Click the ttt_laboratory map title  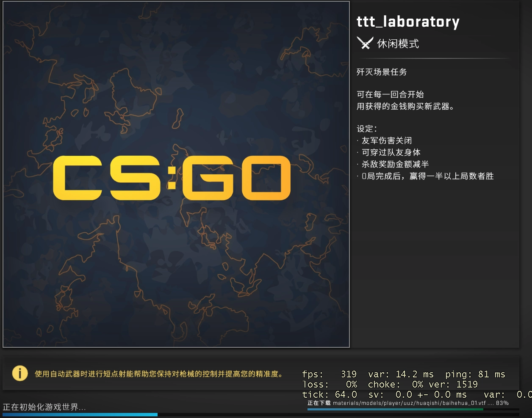pyautogui.click(x=408, y=21)
